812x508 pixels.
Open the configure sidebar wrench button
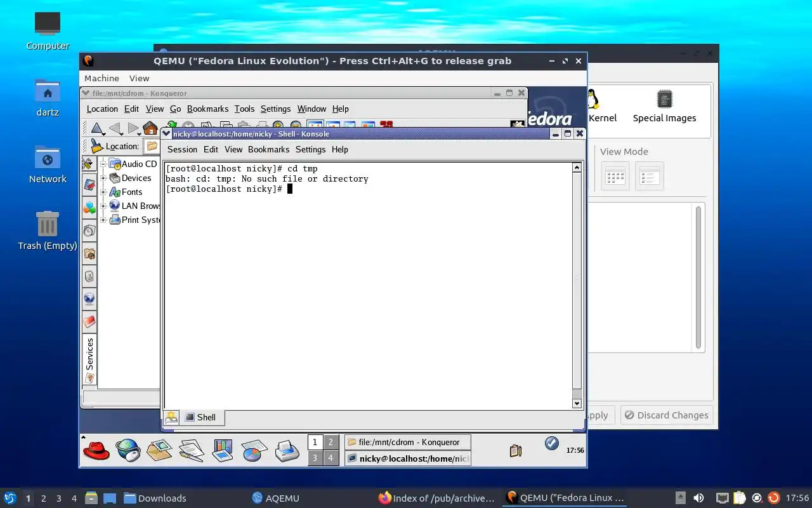click(x=89, y=164)
